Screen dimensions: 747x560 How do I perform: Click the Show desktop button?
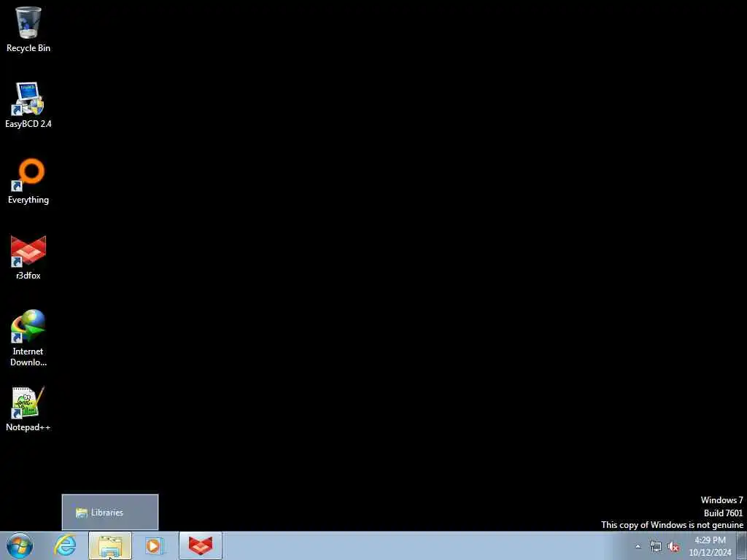tap(742, 545)
